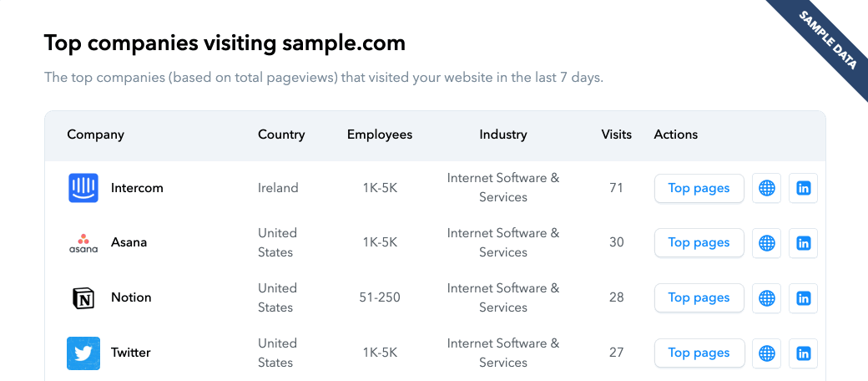
Task: Sort by the Visits column header
Action: tap(617, 135)
